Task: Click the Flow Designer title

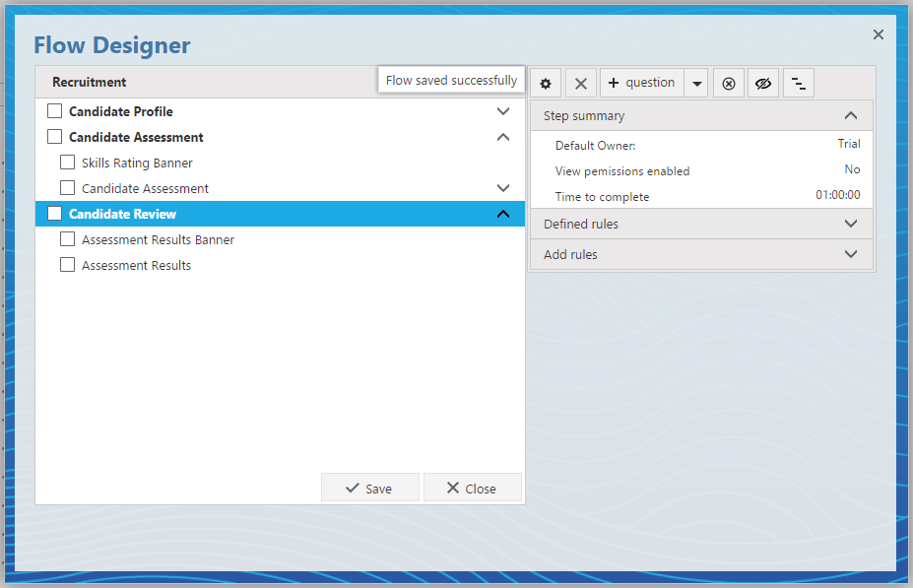Action: pos(112,45)
